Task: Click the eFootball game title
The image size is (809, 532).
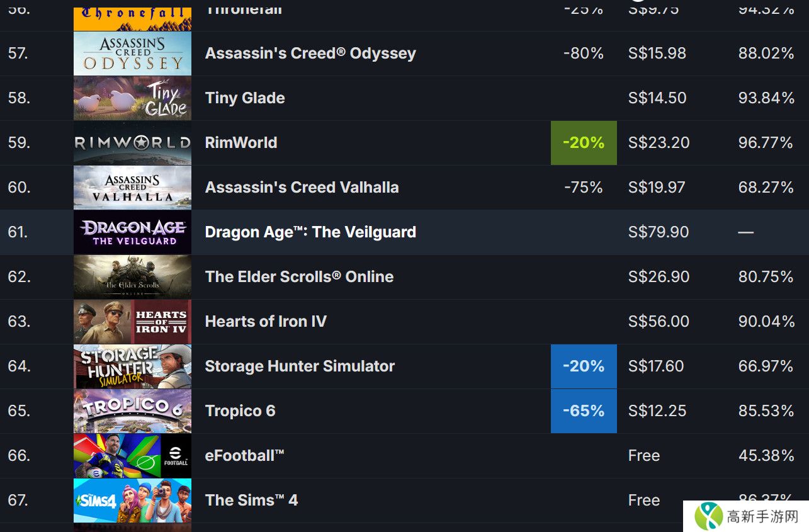Action: (244, 456)
